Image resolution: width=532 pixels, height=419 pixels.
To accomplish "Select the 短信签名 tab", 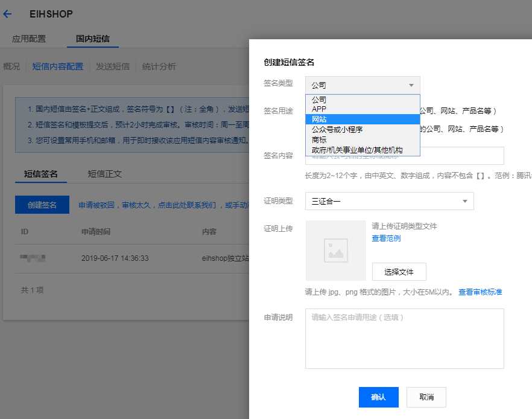I will coord(41,174).
